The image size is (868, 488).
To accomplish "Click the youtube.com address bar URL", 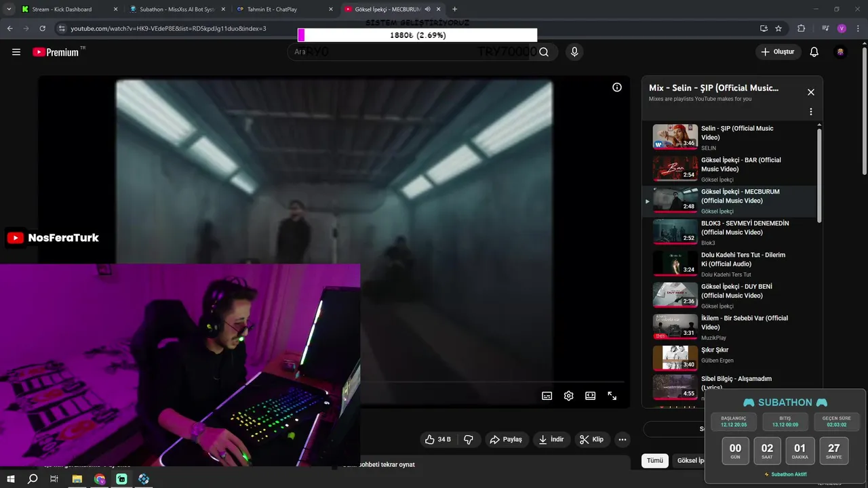I will (168, 28).
